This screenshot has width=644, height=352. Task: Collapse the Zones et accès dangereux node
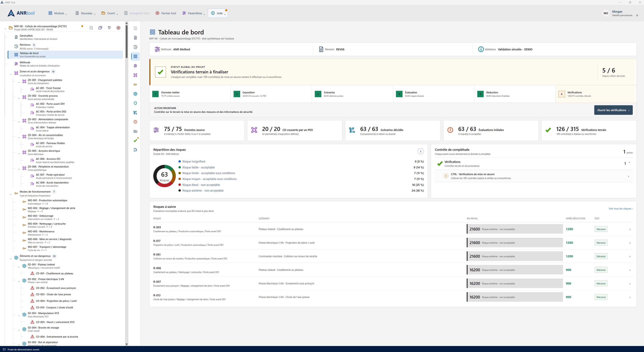(11, 74)
